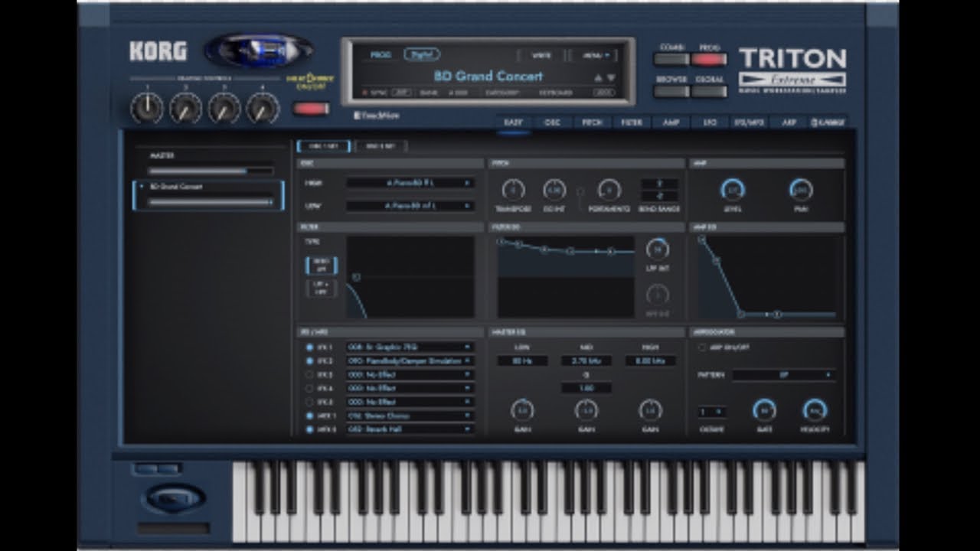Switch to the LFO tab
980x551 pixels.
pos(710,122)
